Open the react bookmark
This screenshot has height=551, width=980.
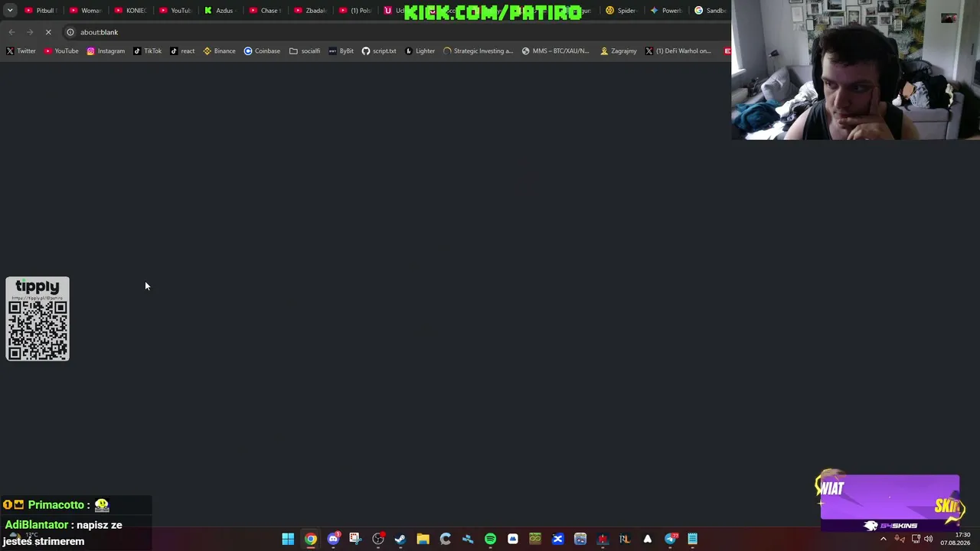tap(182, 51)
